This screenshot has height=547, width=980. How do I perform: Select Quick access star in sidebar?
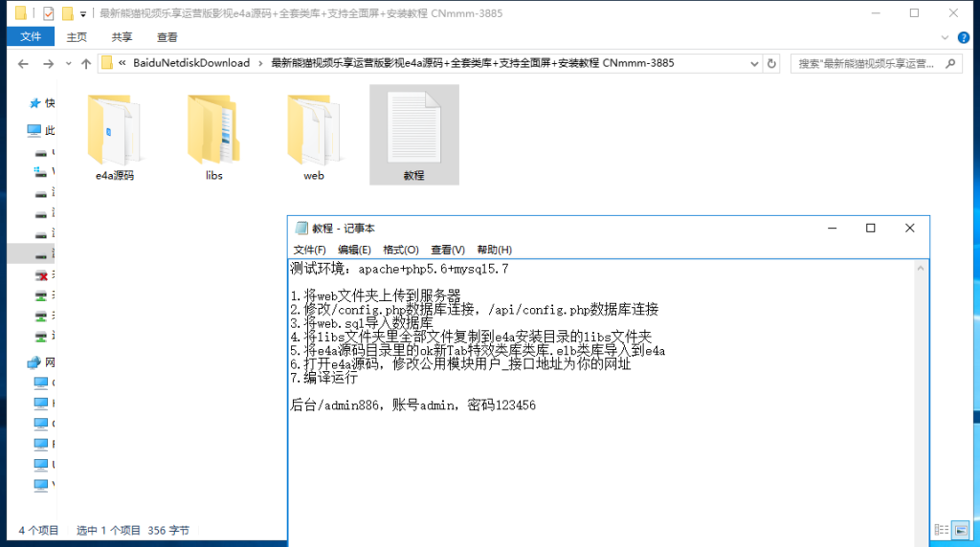pos(35,103)
